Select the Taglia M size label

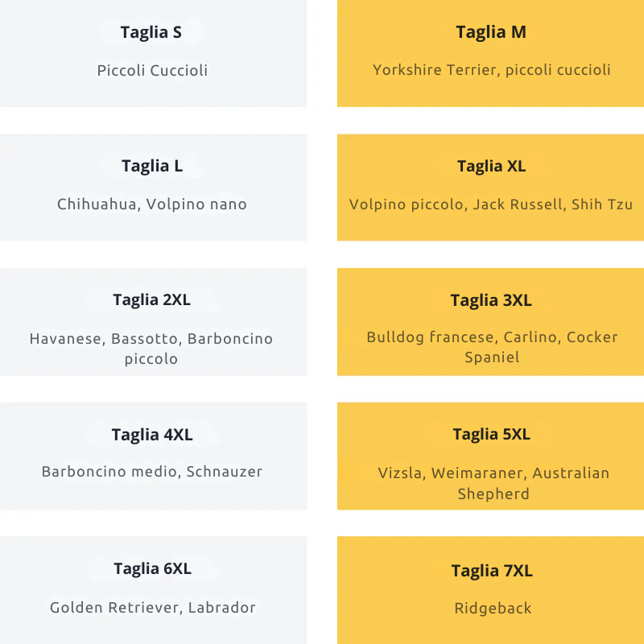click(x=491, y=32)
